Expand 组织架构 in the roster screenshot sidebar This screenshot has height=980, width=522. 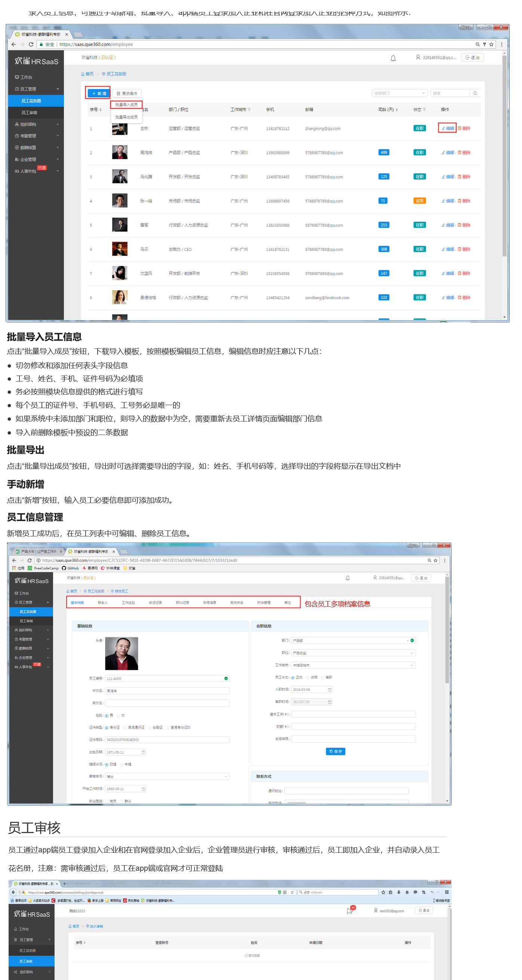(x=36, y=125)
